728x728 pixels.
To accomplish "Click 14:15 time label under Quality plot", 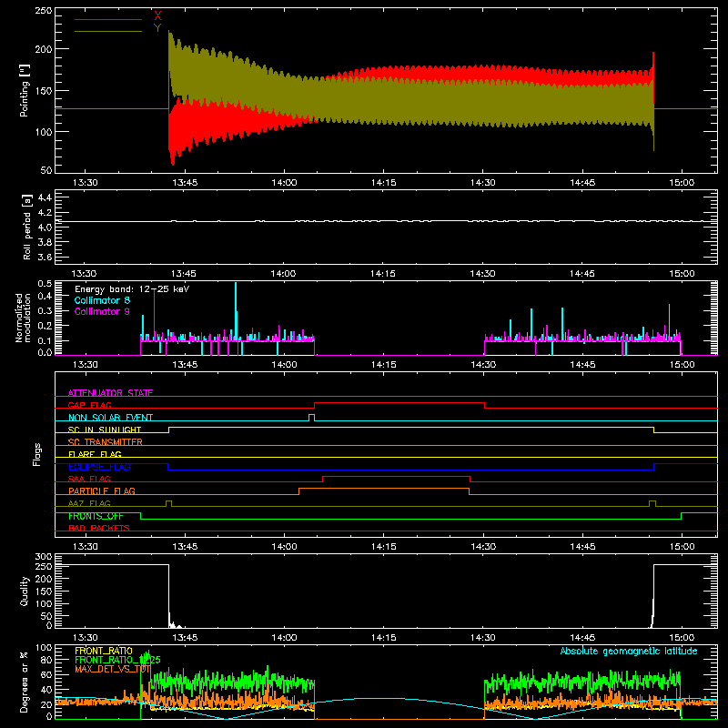I will (x=383, y=638).
